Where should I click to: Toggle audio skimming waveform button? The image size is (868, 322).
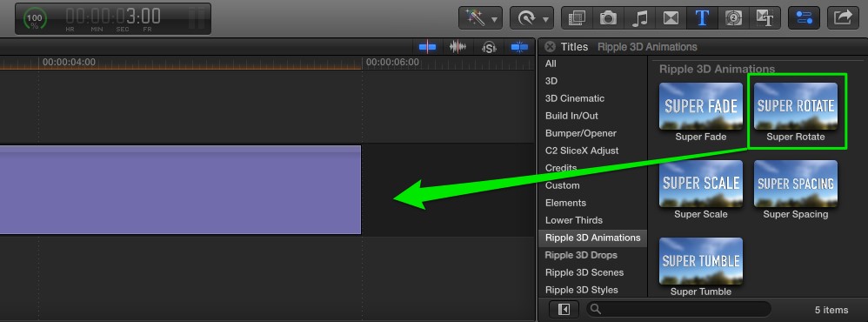click(x=457, y=47)
